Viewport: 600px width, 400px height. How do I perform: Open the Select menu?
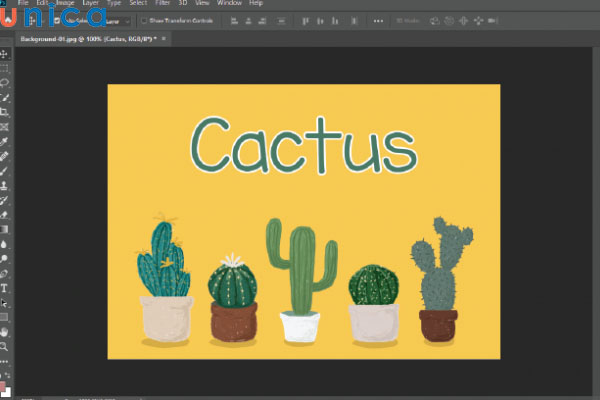tap(137, 4)
